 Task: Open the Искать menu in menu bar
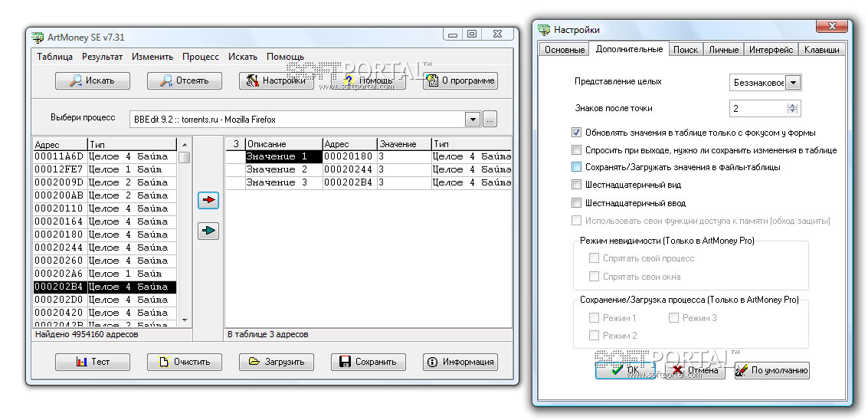(x=242, y=57)
